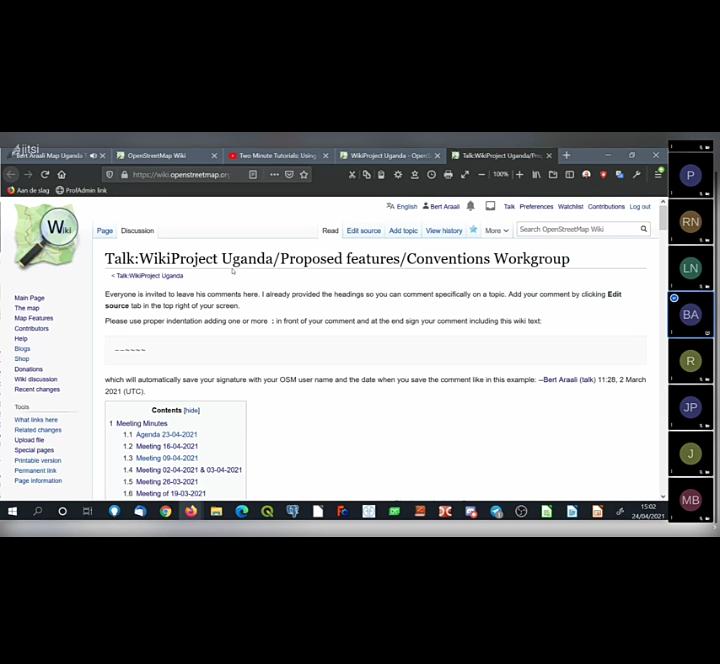Image resolution: width=720 pixels, height=664 pixels.
Task: Switch to WikiProject Uganda browser tab
Action: (390, 156)
